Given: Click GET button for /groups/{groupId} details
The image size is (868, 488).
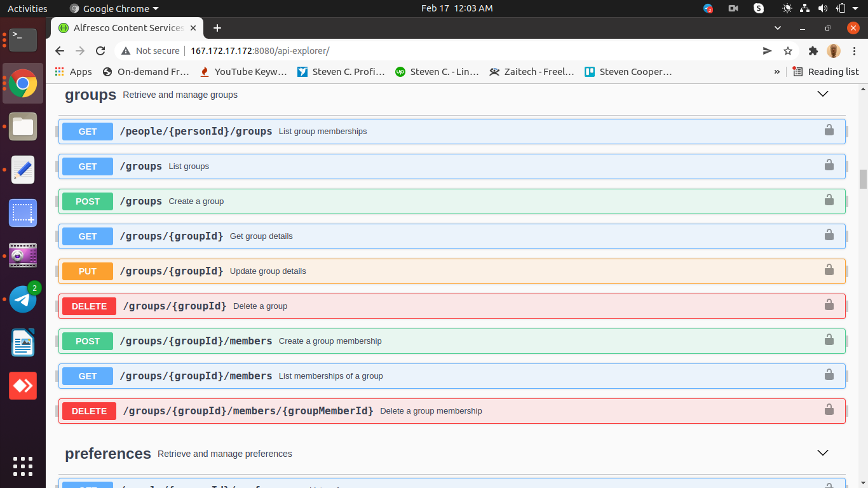Looking at the screenshot, I should point(88,236).
